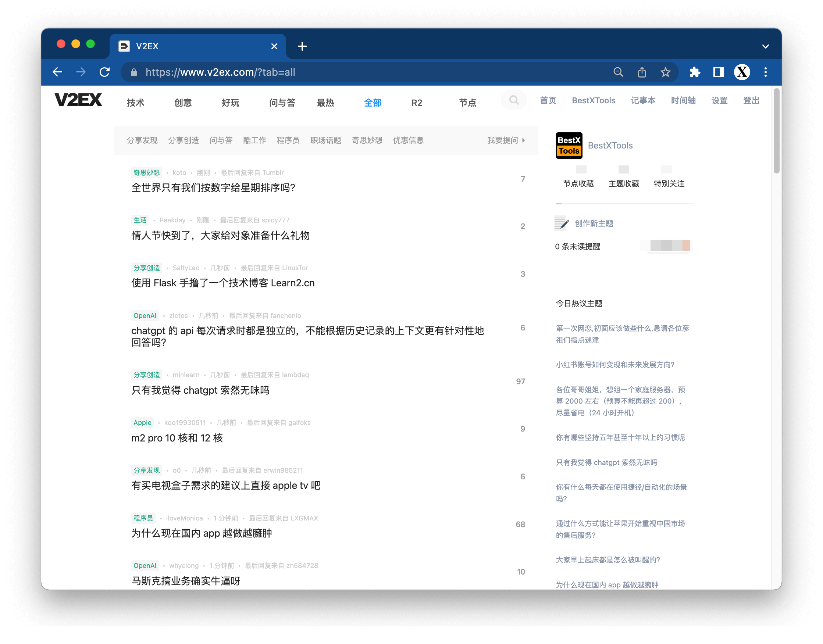Open 酷工作 node link
This screenshot has height=644, width=823.
(x=254, y=140)
